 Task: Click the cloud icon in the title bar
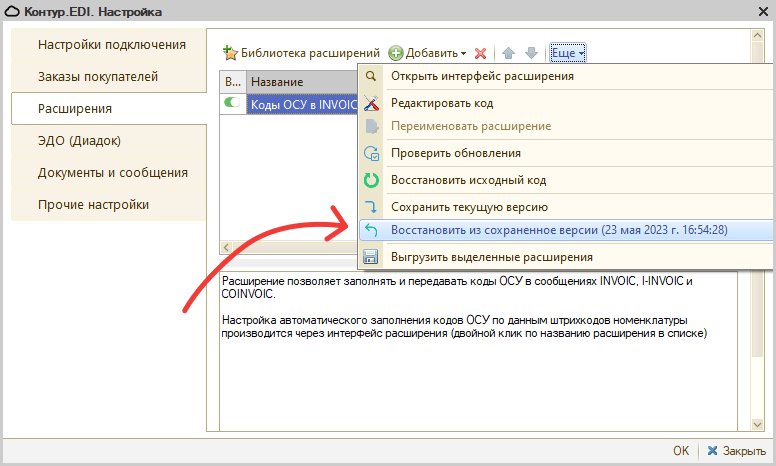[x=12, y=11]
